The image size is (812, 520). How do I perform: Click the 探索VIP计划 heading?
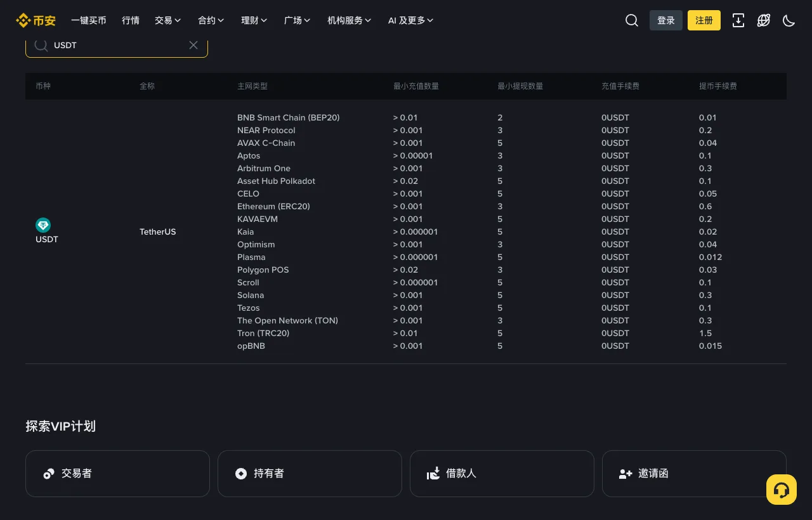click(61, 426)
